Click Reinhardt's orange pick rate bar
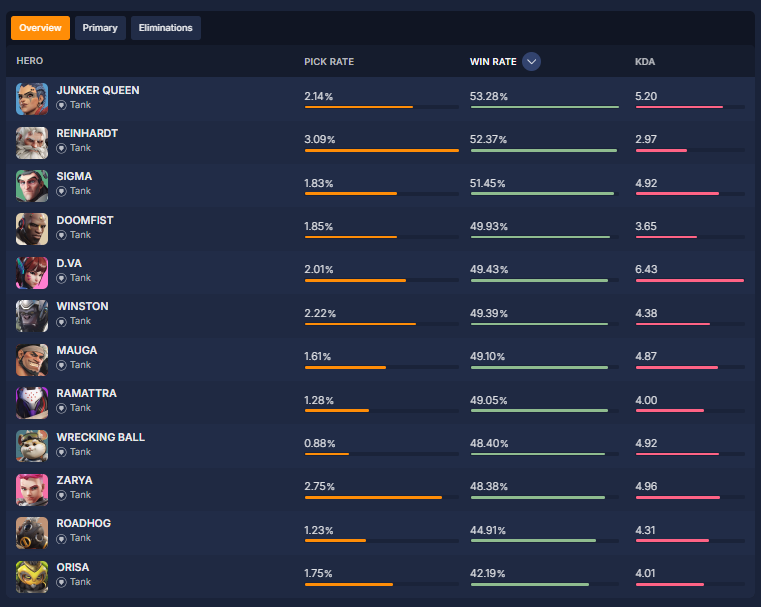This screenshot has height=607, width=761. tap(381, 150)
